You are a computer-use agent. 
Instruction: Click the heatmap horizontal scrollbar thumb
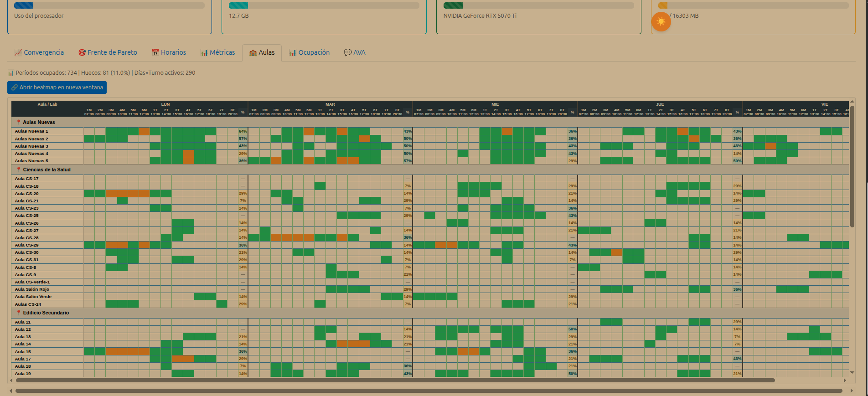395,380
